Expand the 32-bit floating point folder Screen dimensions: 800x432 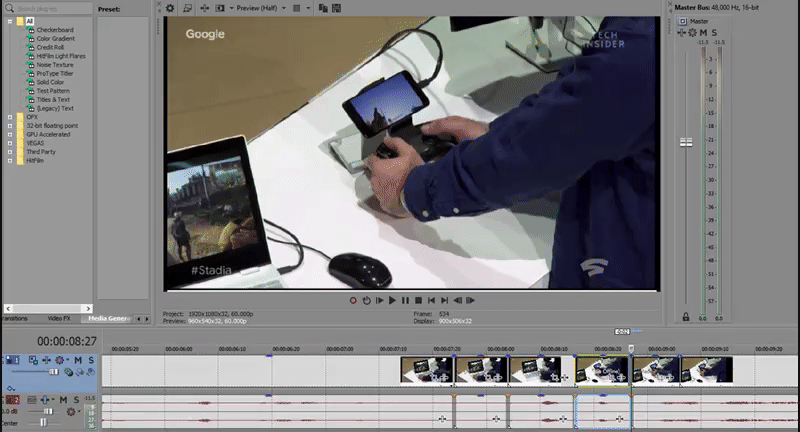click(x=10, y=126)
